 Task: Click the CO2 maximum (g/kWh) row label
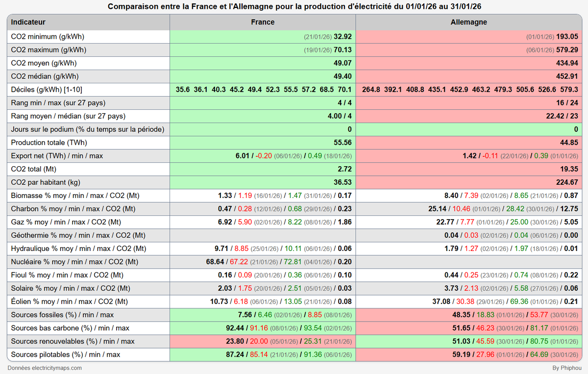point(49,50)
